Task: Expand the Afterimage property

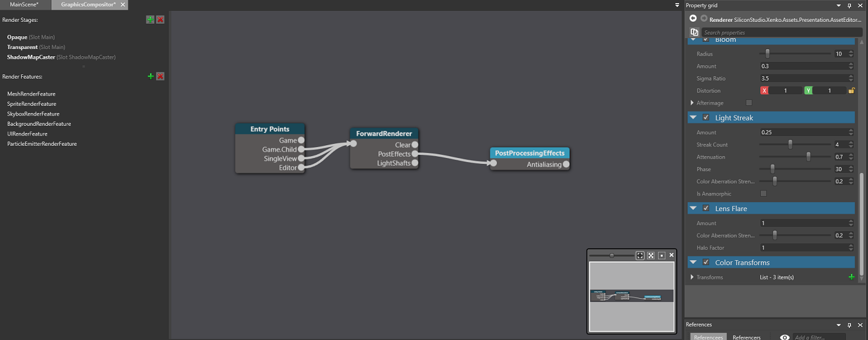Action: [692, 103]
